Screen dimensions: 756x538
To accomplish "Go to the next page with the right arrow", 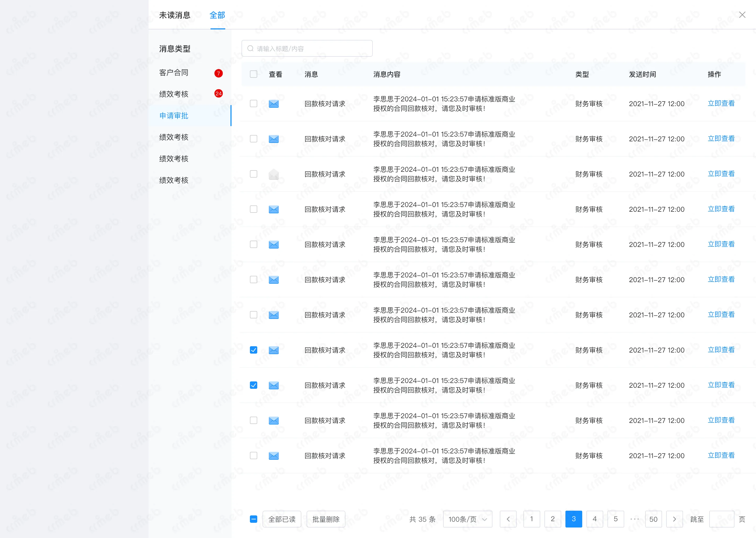I will pyautogui.click(x=674, y=519).
